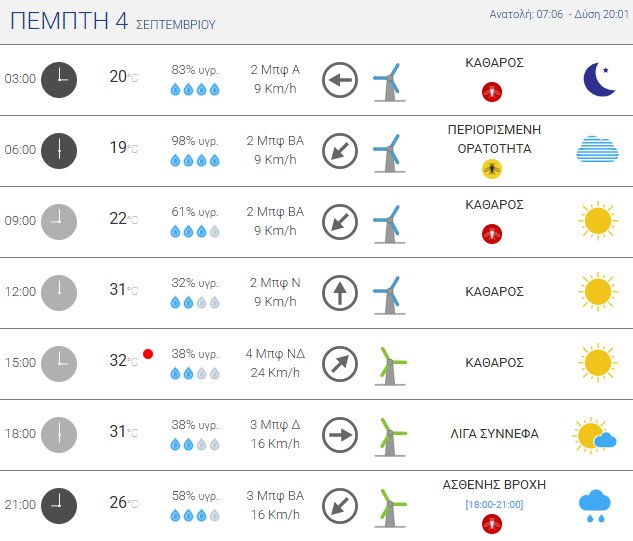Click the wind direction arrow at 03:00
The width and height of the screenshot is (633, 541).
340,79
